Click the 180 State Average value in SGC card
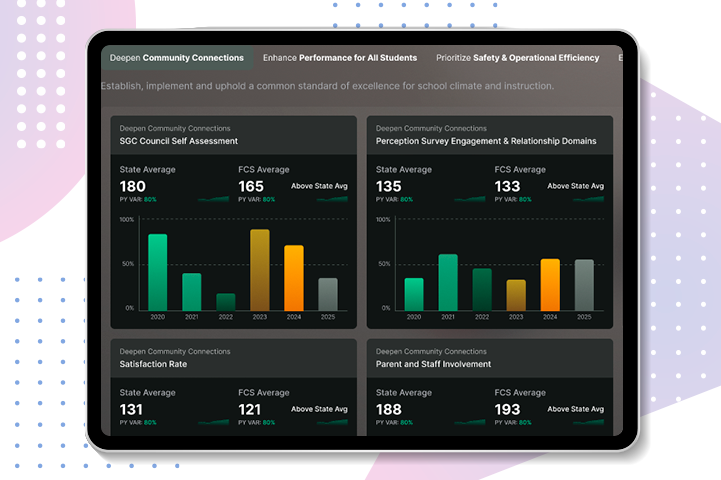This screenshot has width=721, height=480. tap(133, 187)
